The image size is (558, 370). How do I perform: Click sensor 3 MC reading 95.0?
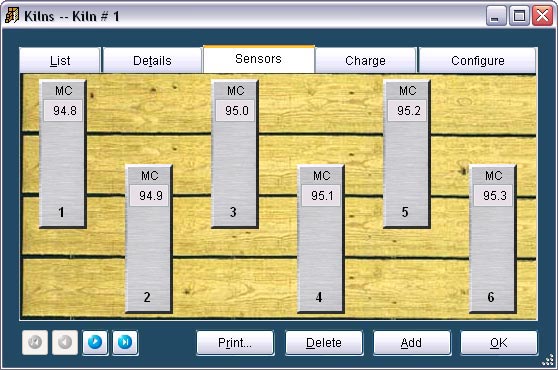tap(235, 111)
